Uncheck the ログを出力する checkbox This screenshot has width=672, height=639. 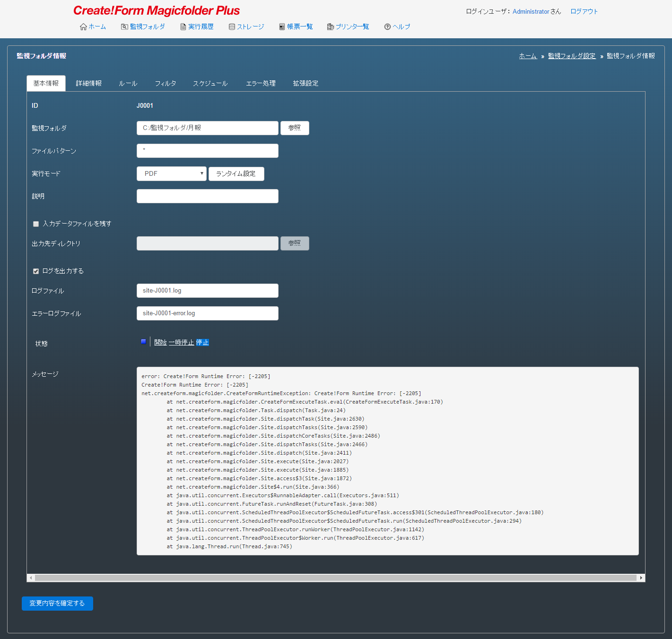point(36,271)
